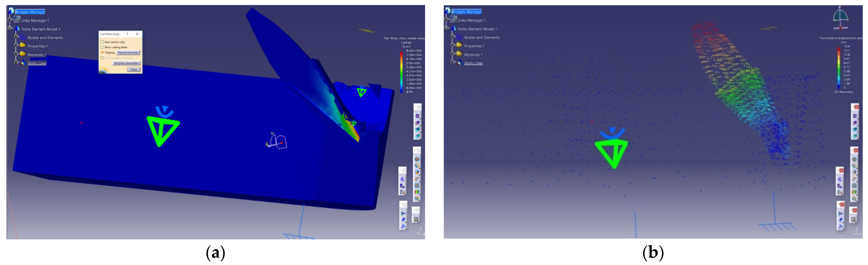This screenshot has width=868, height=265.
Task: Click the displacement color scale in panel (b)
Action: 839,67
